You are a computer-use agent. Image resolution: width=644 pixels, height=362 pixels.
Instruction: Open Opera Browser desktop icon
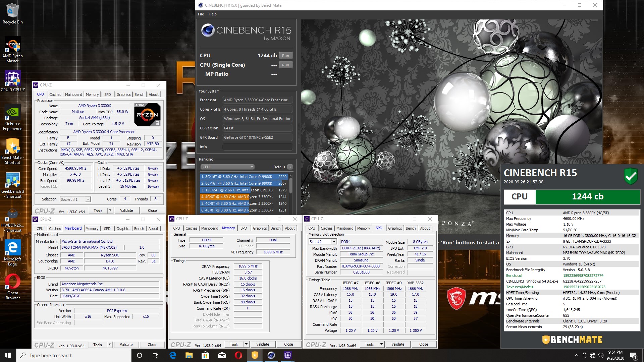12,287
